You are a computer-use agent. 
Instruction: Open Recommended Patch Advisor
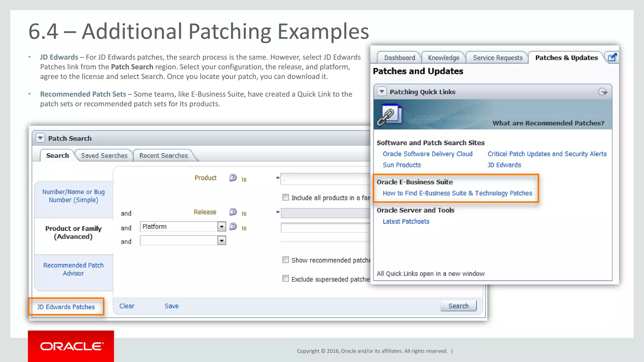click(74, 269)
